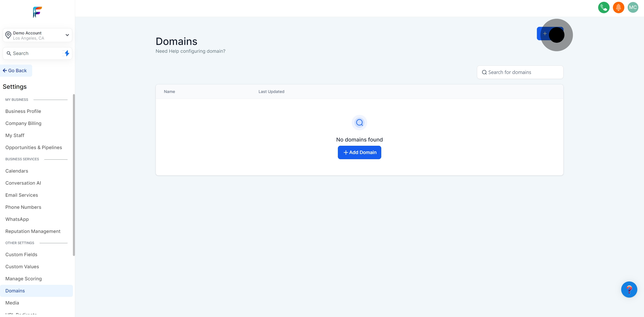Viewport: 644px width, 317px height.
Task: Click the lightning bolt quick actions icon
Action: tap(66, 53)
